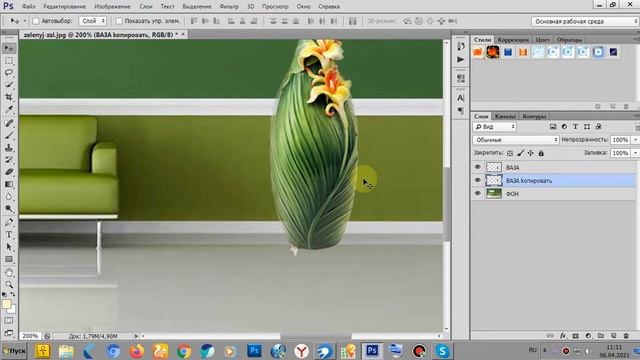
Task: Select the Crop tool
Action: (9, 97)
